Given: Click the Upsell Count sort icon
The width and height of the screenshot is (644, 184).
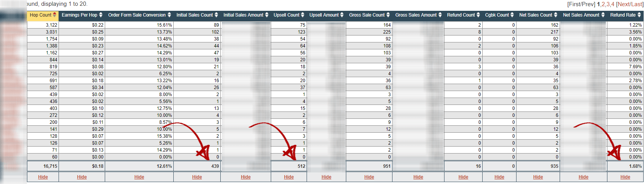Looking at the screenshot, I should pos(303,15).
